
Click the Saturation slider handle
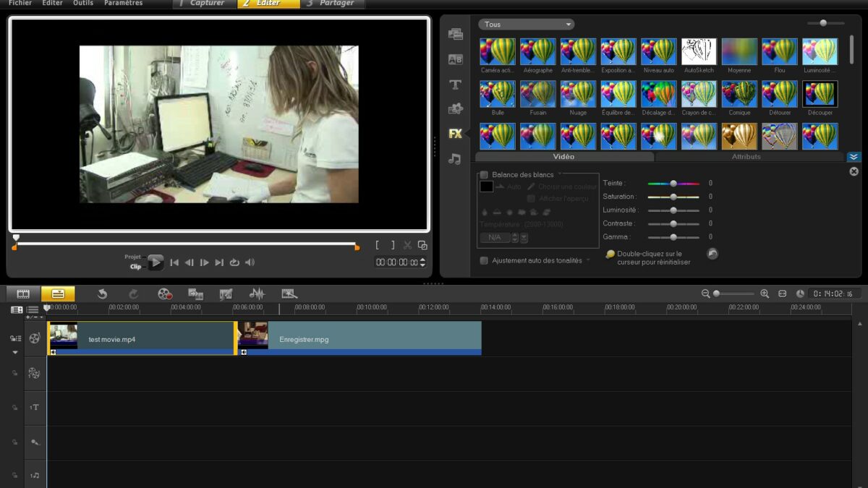pyautogui.click(x=673, y=197)
